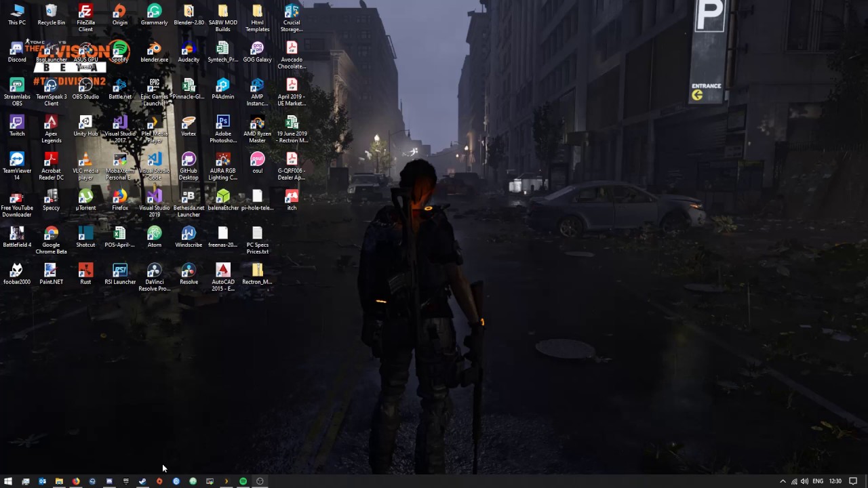Open This PC desktop icon
The width and height of the screenshot is (868, 488).
pos(17,15)
